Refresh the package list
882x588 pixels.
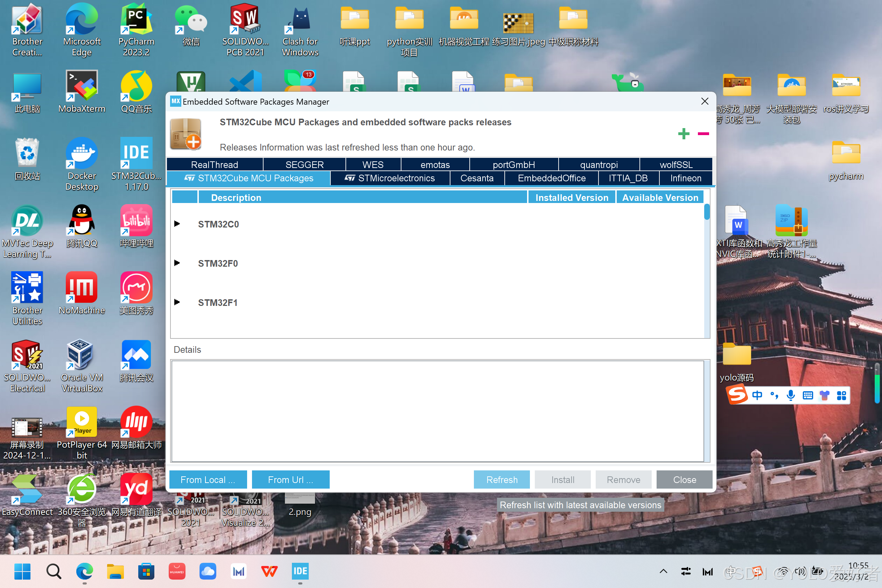[x=501, y=479]
